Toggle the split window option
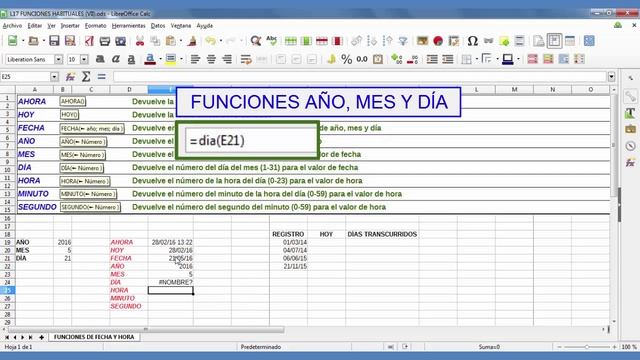The image size is (640, 360). (x=570, y=41)
